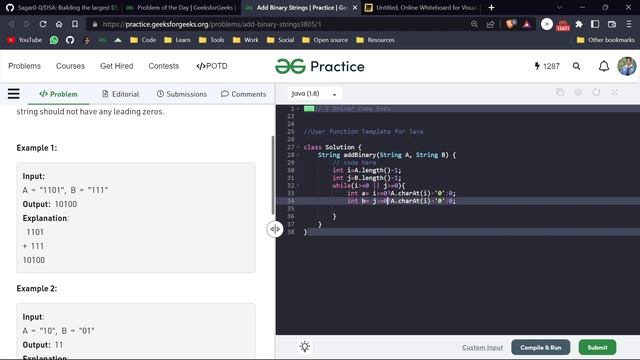Viewport: 640px width, 360px height.
Task: Click the Custom Input link
Action: [x=482, y=347]
